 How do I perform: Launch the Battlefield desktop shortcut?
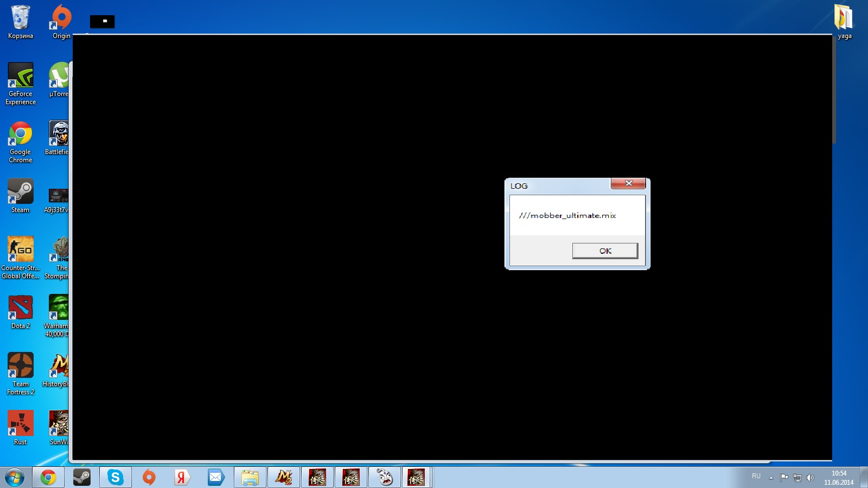coord(58,138)
